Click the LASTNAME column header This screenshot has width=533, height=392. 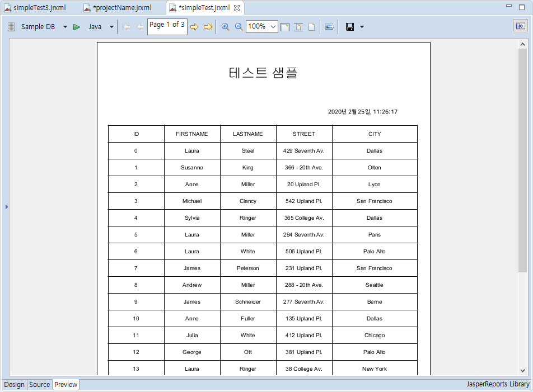coord(248,134)
